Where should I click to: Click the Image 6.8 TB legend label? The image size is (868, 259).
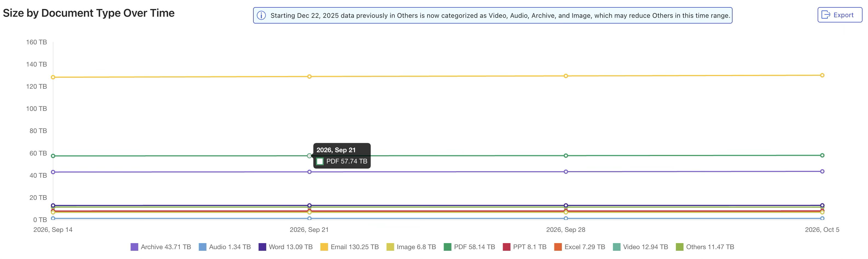click(416, 247)
